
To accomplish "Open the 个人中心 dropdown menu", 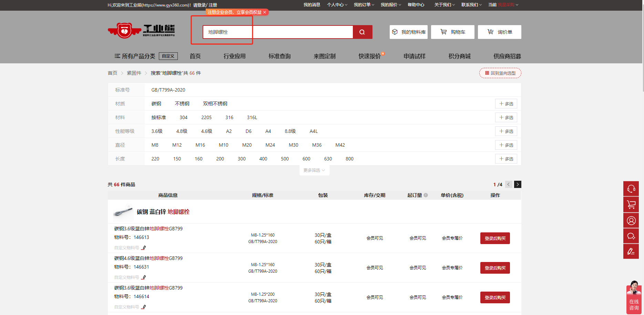I will [337, 5].
